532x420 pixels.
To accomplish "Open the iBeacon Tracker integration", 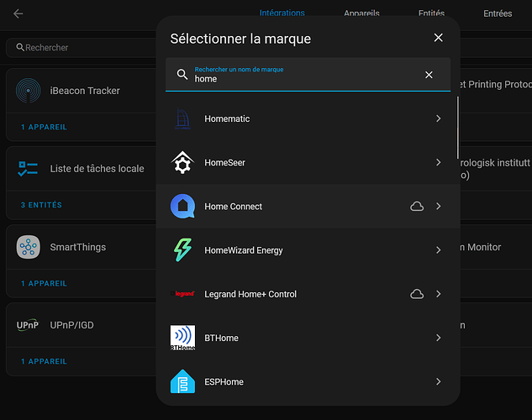I will click(85, 91).
